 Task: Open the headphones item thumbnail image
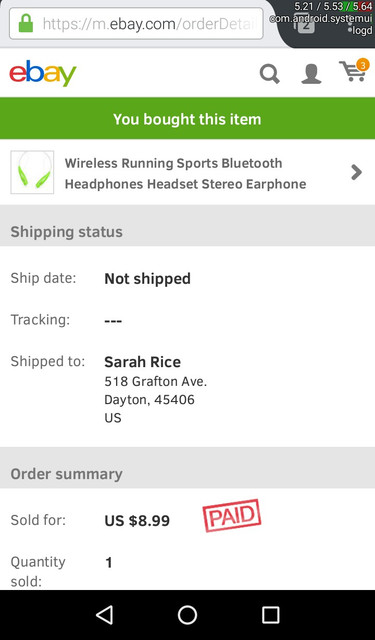[32, 172]
